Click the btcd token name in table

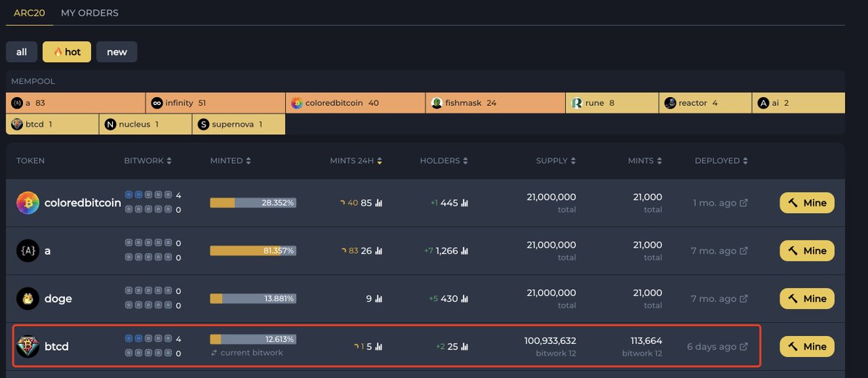[x=56, y=346]
